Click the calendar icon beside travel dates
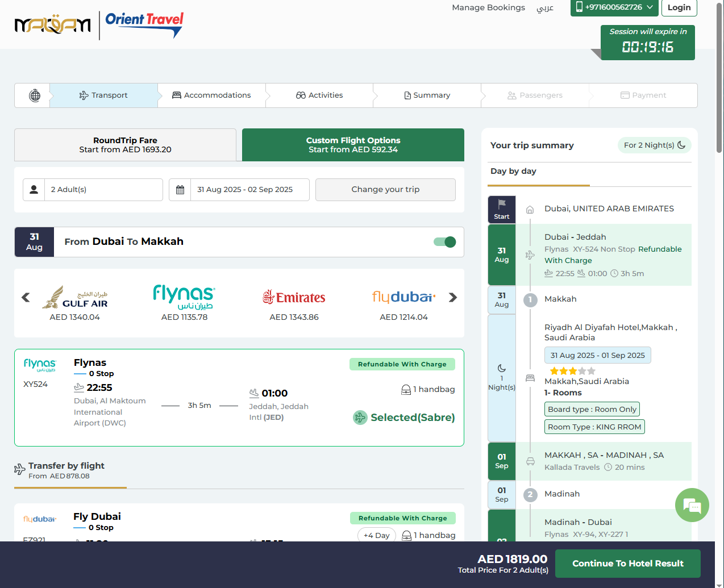 pyautogui.click(x=180, y=190)
